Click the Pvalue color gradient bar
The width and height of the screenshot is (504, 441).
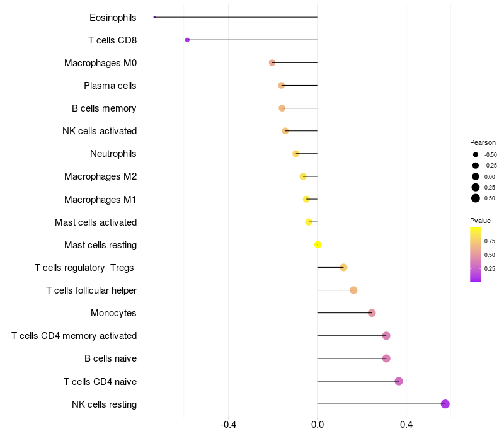[x=476, y=255]
